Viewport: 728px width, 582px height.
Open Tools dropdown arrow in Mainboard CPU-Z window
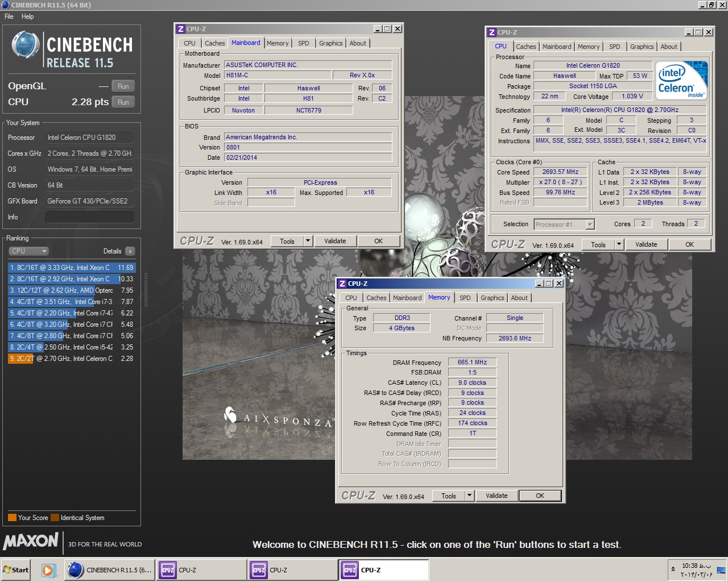308,241
